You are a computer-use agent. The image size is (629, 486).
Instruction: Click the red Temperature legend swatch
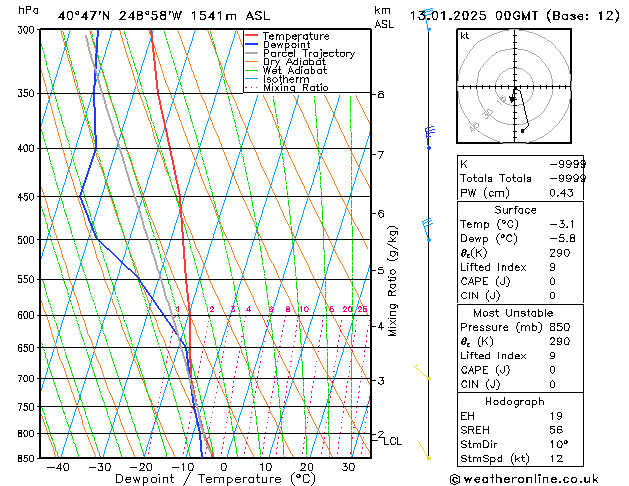pos(252,37)
